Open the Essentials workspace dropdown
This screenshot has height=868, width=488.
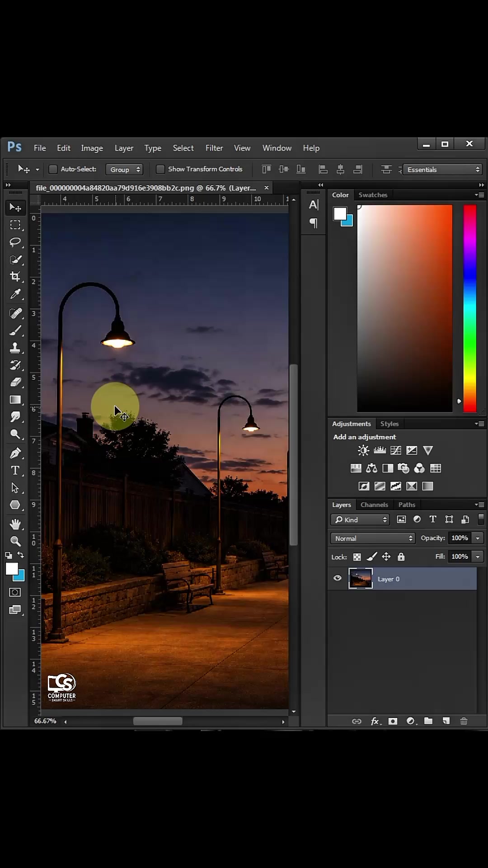pyautogui.click(x=443, y=170)
